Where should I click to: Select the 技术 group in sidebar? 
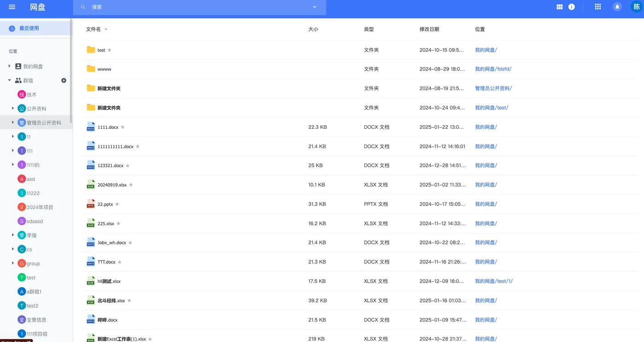(31, 94)
